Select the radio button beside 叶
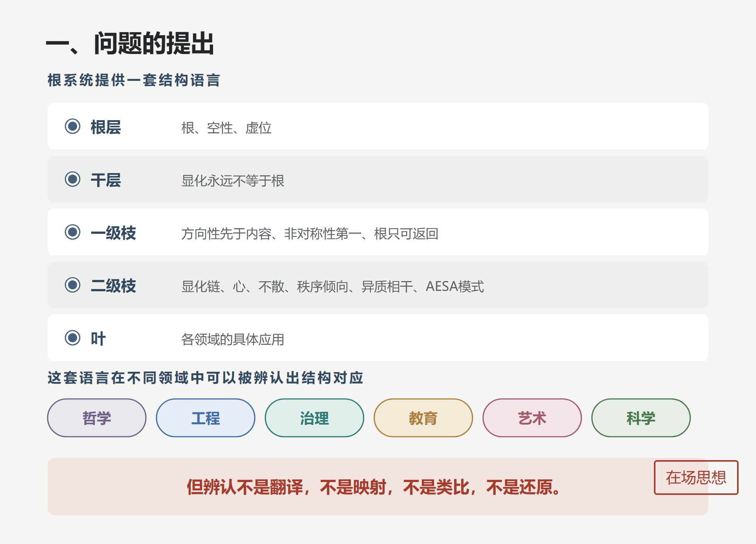The image size is (756, 544). (73, 338)
